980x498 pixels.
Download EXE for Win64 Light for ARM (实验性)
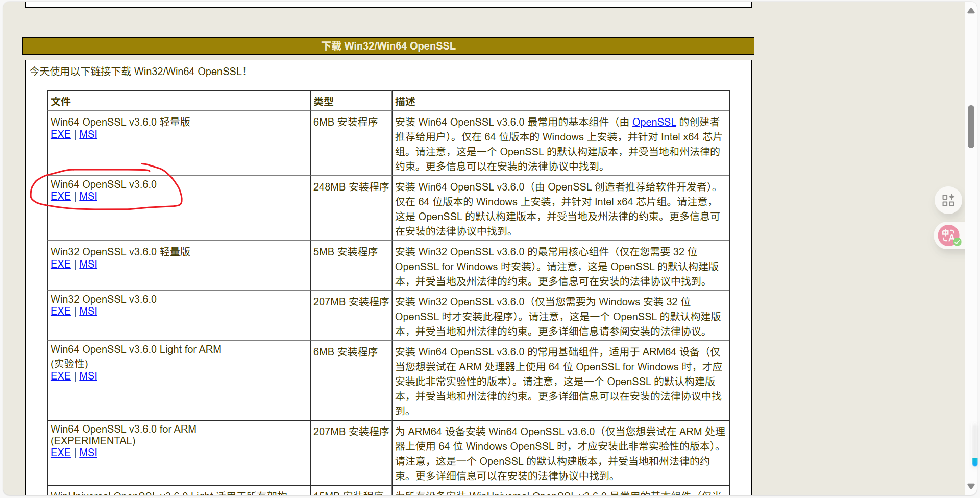pyautogui.click(x=60, y=376)
